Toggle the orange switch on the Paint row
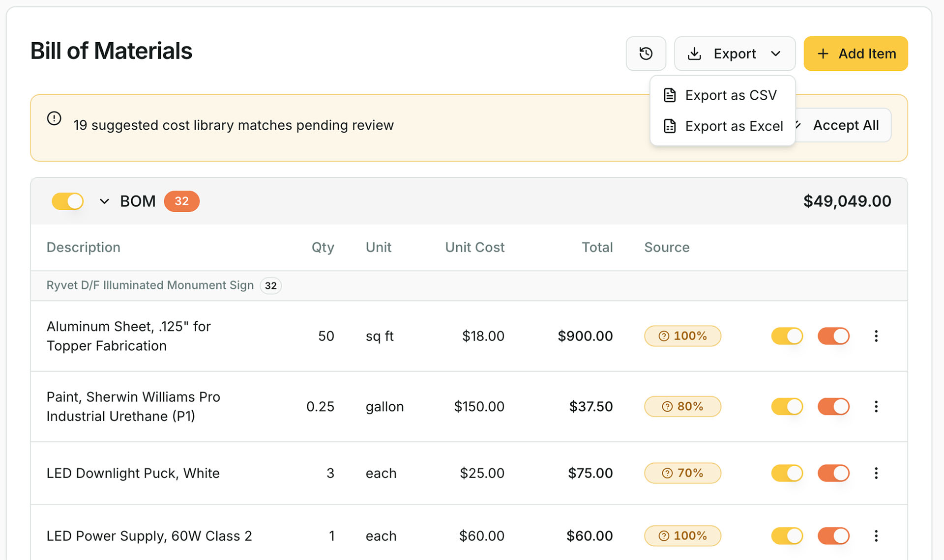This screenshot has width=944, height=560. [x=833, y=406]
